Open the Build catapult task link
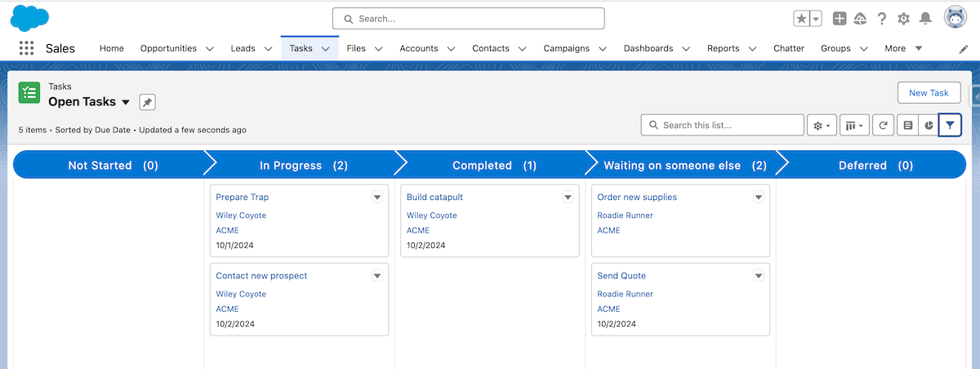The image size is (980, 369). coord(434,197)
